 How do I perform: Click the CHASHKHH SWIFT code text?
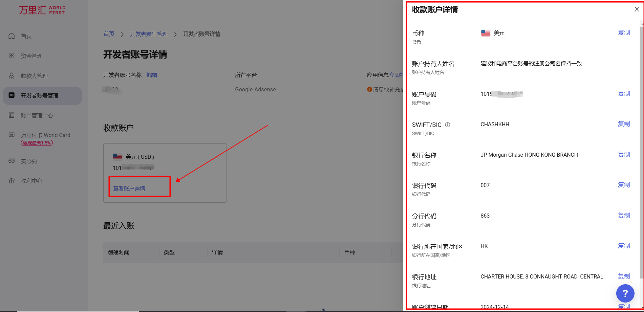click(495, 125)
